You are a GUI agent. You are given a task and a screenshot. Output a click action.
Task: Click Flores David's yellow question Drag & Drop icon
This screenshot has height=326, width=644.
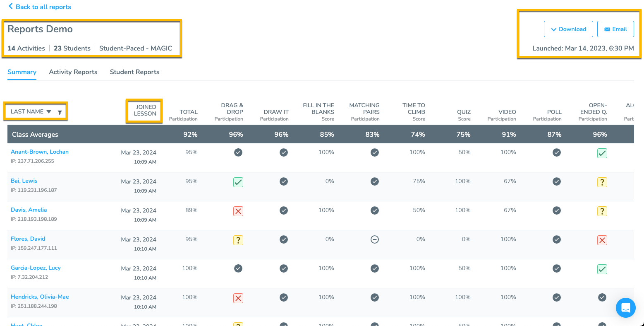(x=238, y=240)
